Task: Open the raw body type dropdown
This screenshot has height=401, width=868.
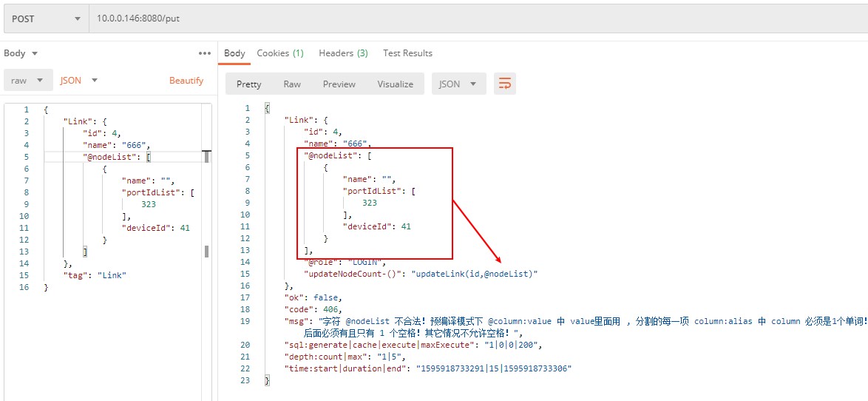Action: coord(27,81)
